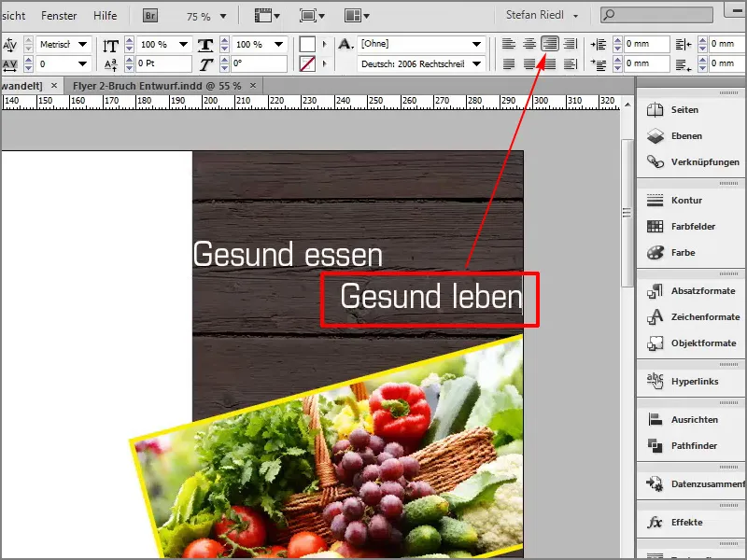Click the first line indent icon
The image size is (747, 560).
pyautogui.click(x=599, y=63)
